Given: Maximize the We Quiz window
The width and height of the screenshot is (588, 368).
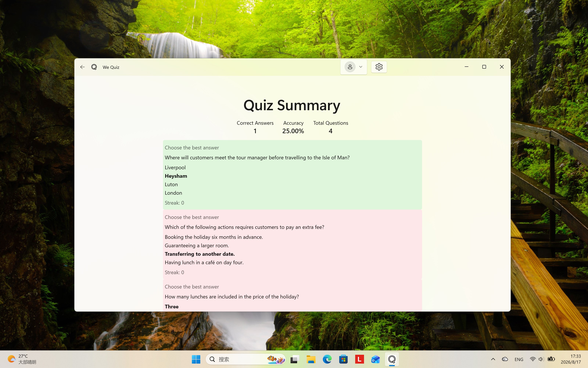Looking at the screenshot, I should point(484,67).
